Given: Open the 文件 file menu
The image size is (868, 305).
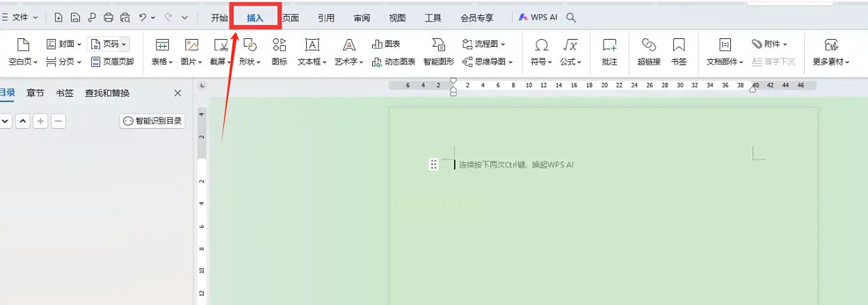Looking at the screenshot, I should pos(19,17).
